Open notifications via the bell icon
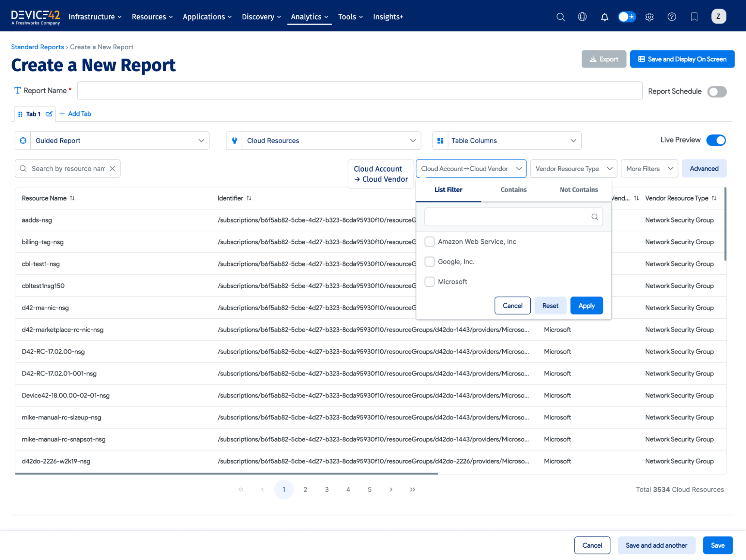 coord(605,17)
